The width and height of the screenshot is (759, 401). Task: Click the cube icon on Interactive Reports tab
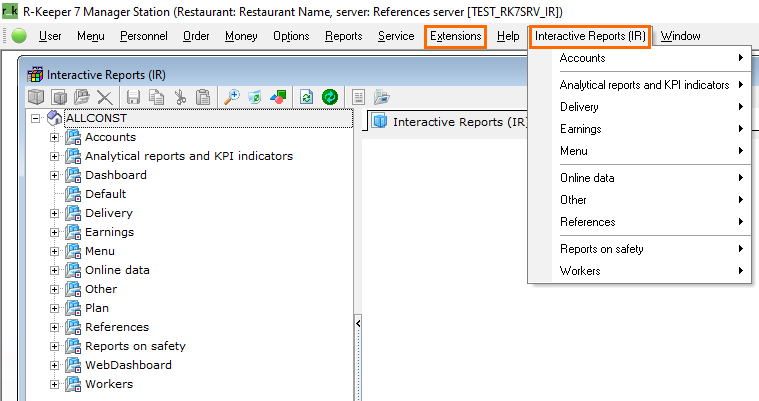pyautogui.click(x=380, y=121)
